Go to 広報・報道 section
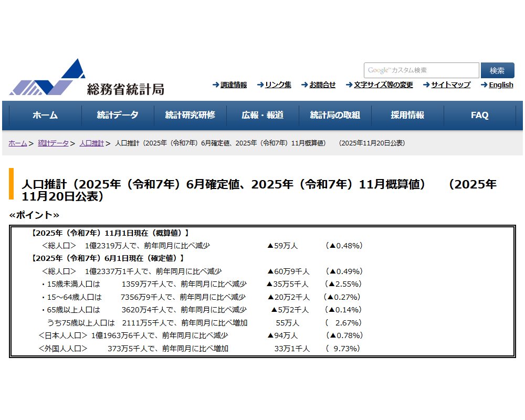Image resolution: width=525 pixels, height=420 pixels. 262,115
